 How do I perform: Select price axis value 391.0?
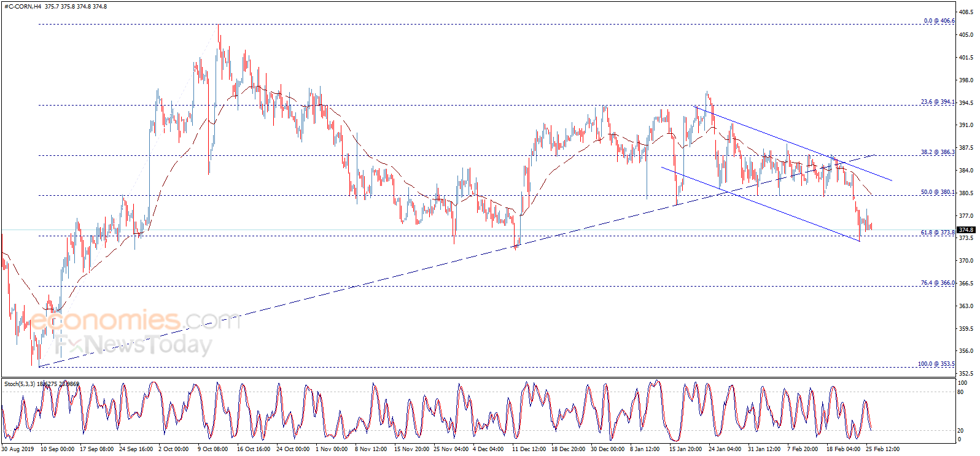[966, 125]
